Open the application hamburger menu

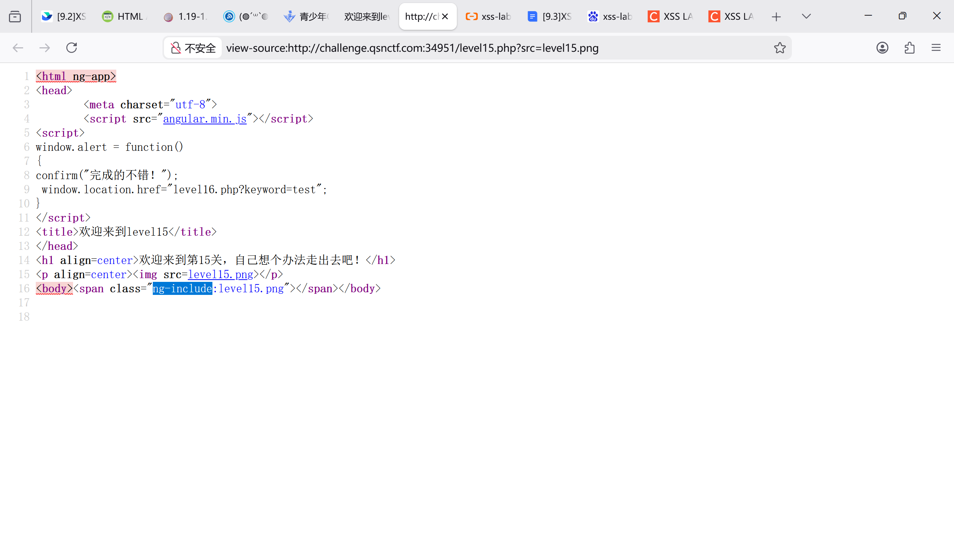pos(936,48)
